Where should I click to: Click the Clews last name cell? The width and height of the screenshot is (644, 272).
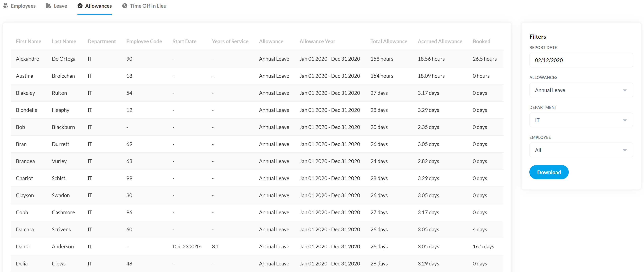(x=59, y=264)
